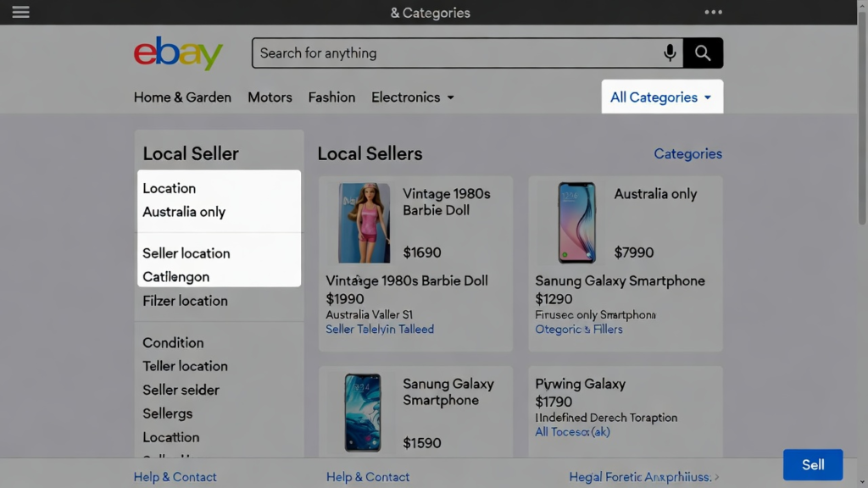Go to the Fashion category

coord(331,97)
